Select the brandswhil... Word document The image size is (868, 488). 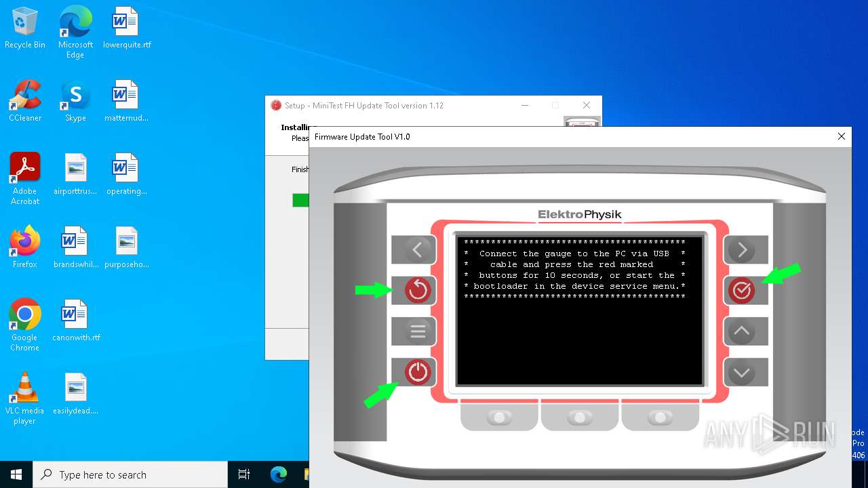coord(75,247)
